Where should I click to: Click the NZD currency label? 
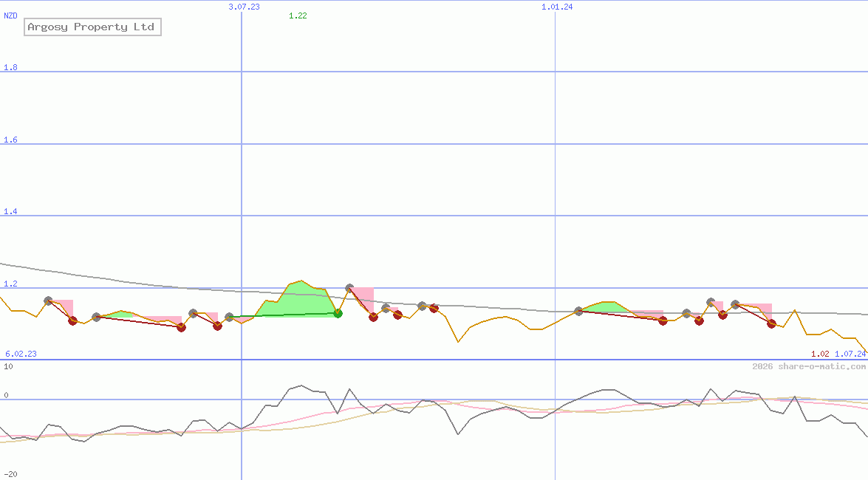tap(11, 16)
